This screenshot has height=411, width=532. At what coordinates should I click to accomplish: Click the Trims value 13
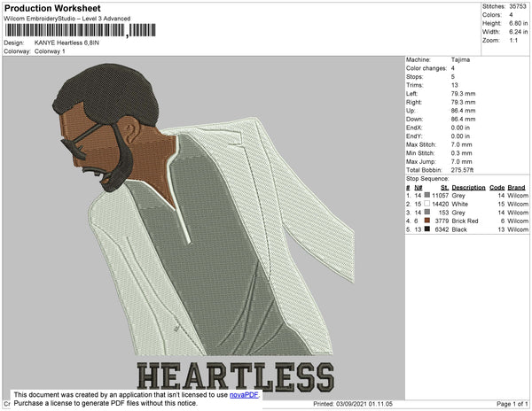click(x=454, y=85)
